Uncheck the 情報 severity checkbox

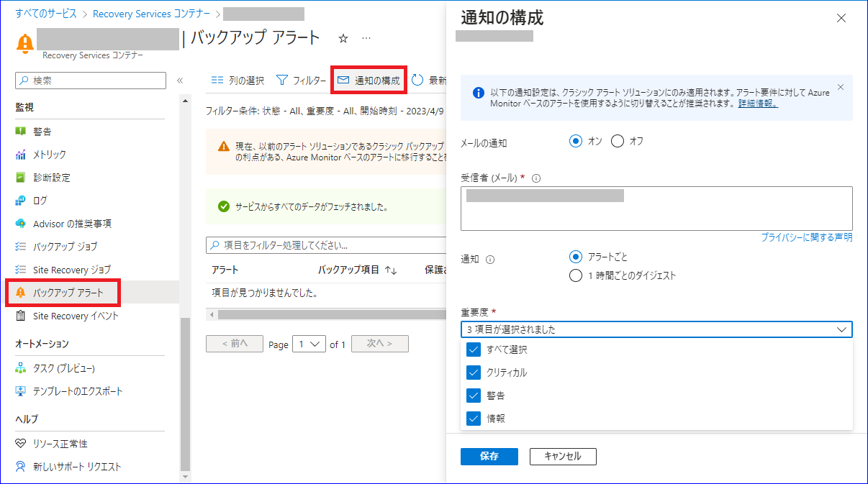pyautogui.click(x=473, y=419)
